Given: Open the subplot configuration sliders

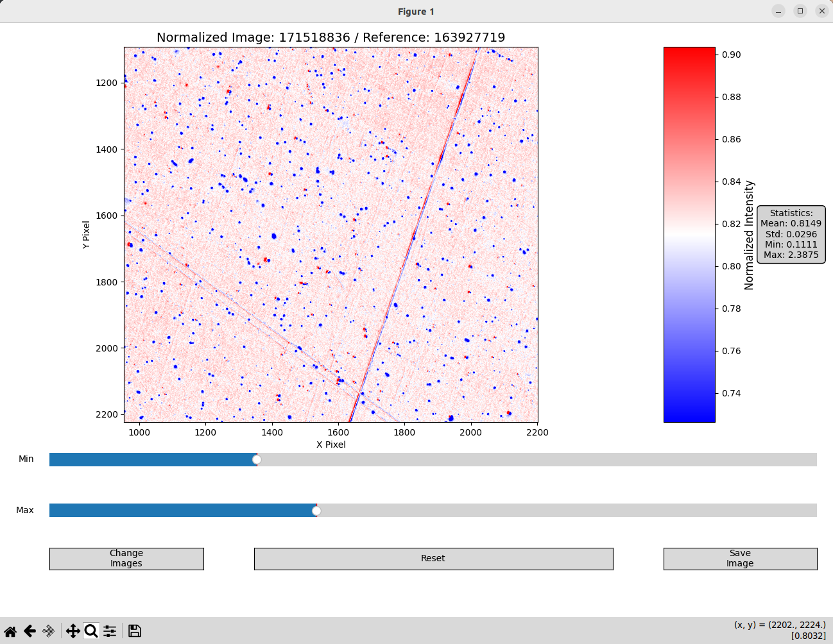Looking at the screenshot, I should tap(109, 631).
